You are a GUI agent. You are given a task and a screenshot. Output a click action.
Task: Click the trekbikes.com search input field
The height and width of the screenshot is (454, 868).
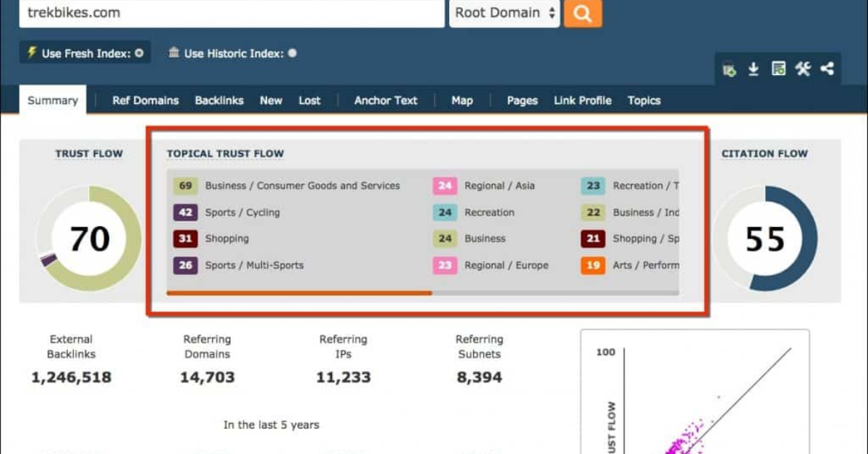click(x=231, y=13)
